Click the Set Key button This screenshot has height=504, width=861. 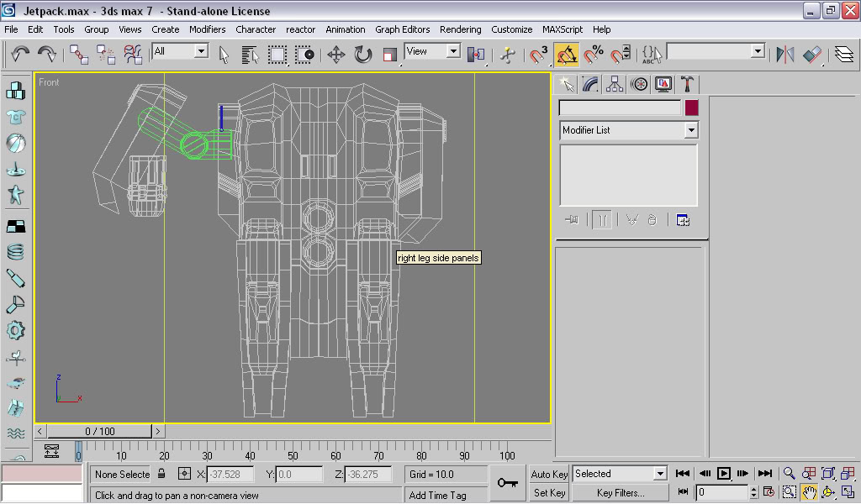point(548,493)
